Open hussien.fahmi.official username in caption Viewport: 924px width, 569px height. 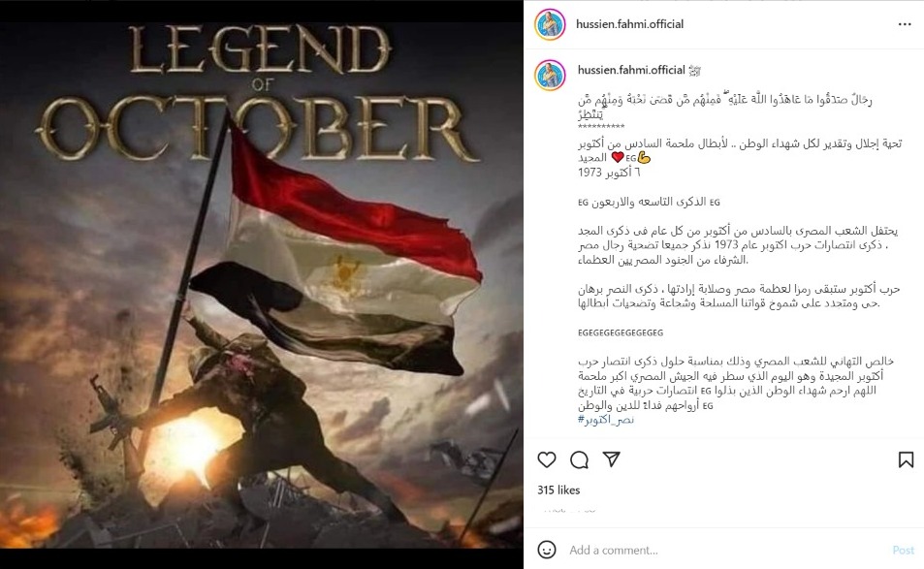click(631, 70)
